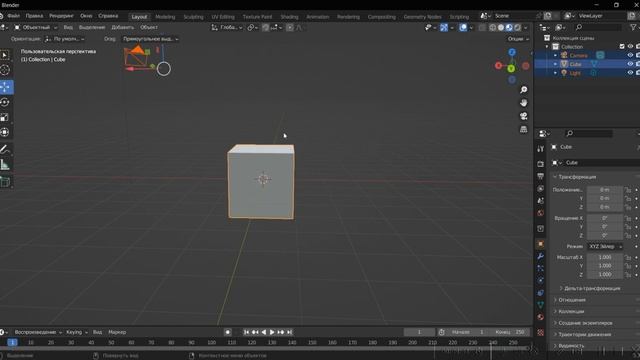Open the Render properties tab icon
640x360 pixels.
pos(540,164)
